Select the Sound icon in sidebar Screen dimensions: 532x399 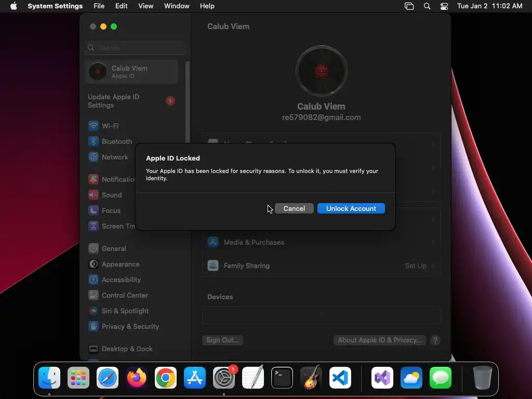pyautogui.click(x=94, y=195)
